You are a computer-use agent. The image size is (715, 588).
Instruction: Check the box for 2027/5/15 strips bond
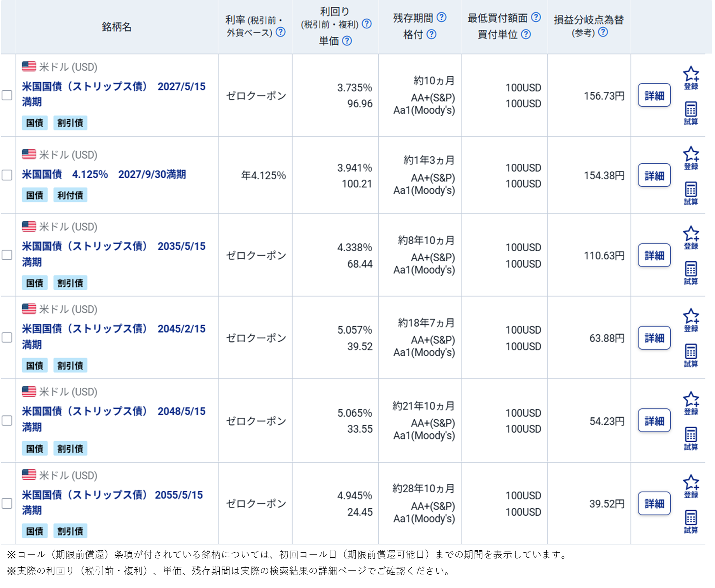7,95
